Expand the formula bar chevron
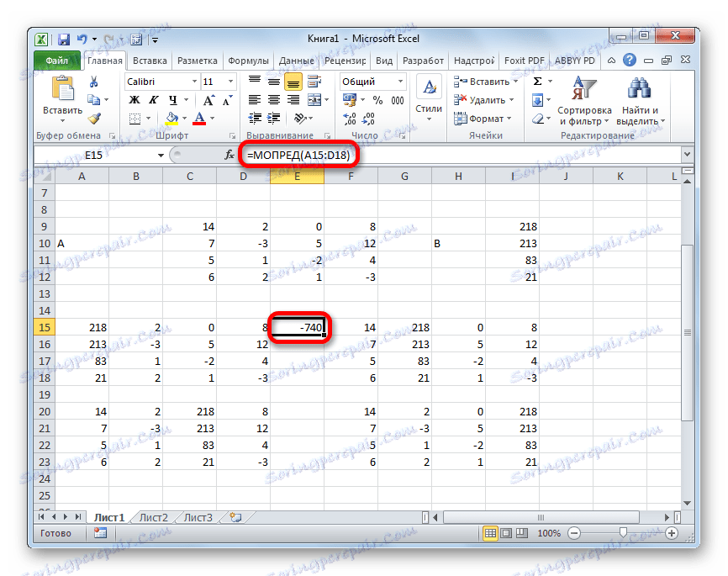This screenshot has width=728, height=576. (687, 154)
